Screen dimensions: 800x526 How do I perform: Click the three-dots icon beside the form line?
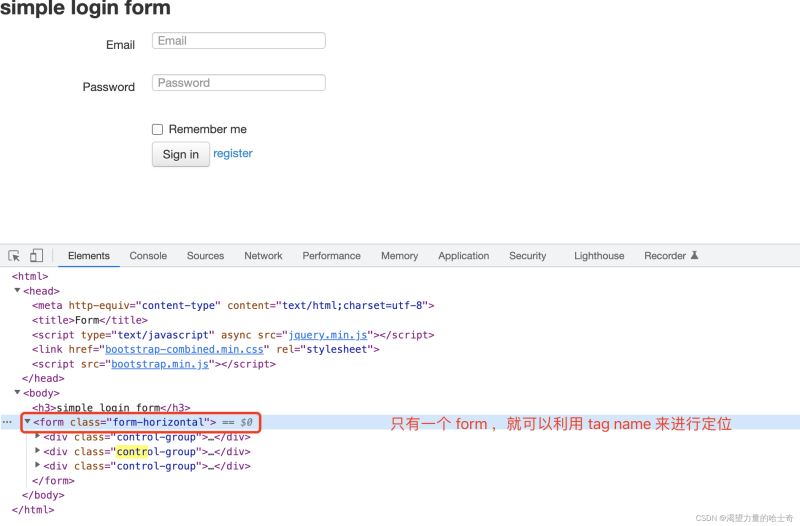pyautogui.click(x=8, y=423)
